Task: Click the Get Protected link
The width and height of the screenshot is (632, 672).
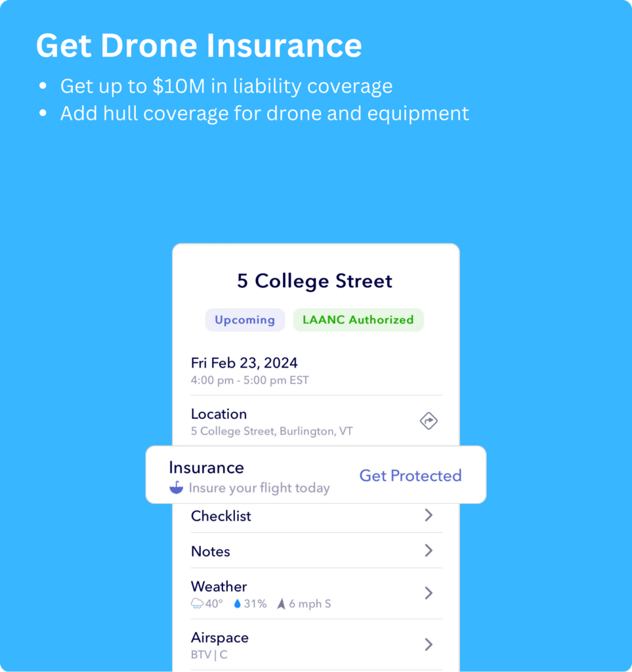Action: 410,475
